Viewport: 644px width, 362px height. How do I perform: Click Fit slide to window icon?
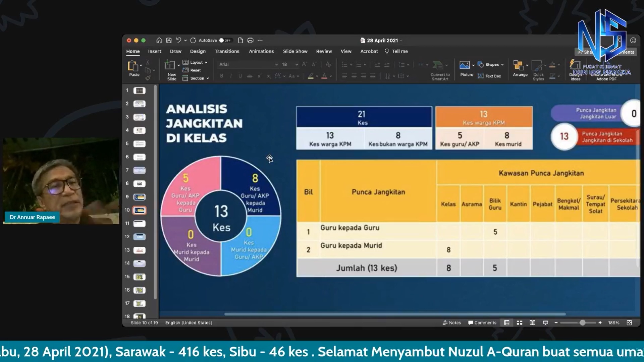click(x=629, y=323)
